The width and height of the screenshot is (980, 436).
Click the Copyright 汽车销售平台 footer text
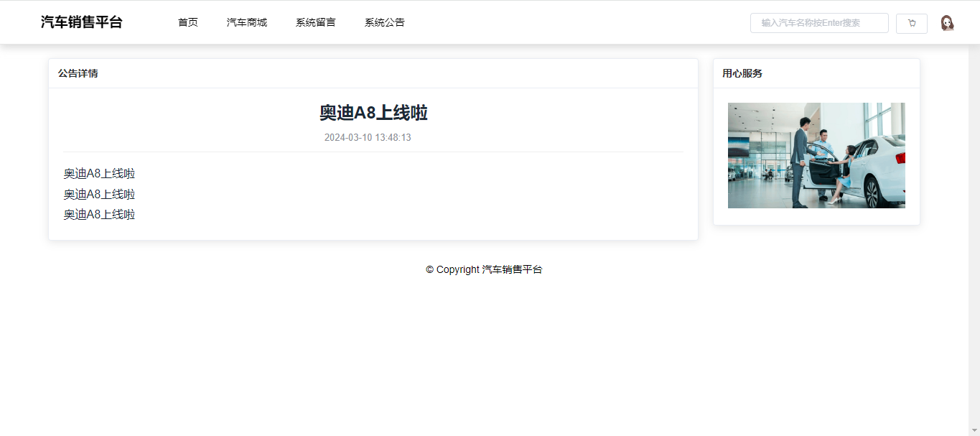[x=484, y=269]
